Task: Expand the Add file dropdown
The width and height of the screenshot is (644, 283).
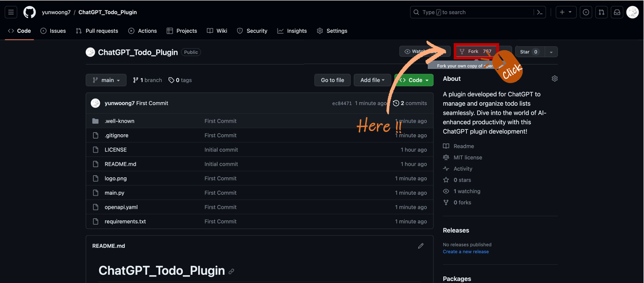Action: [372, 80]
